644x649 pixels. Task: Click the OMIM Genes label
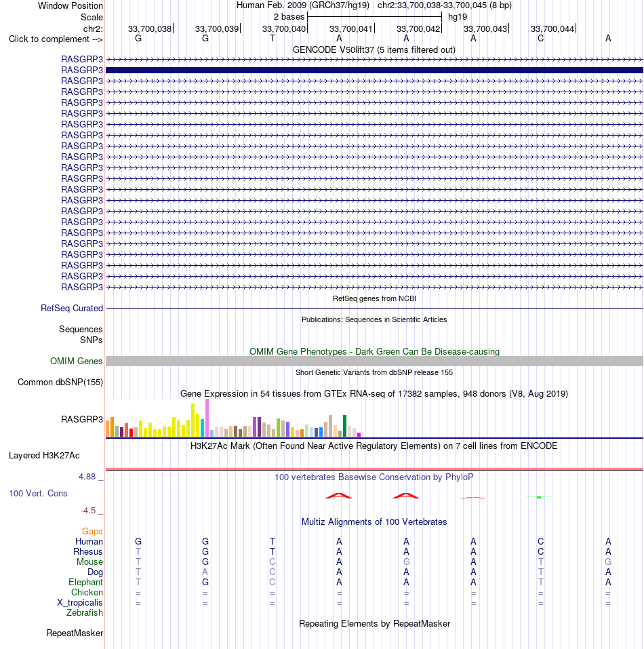tap(76, 361)
